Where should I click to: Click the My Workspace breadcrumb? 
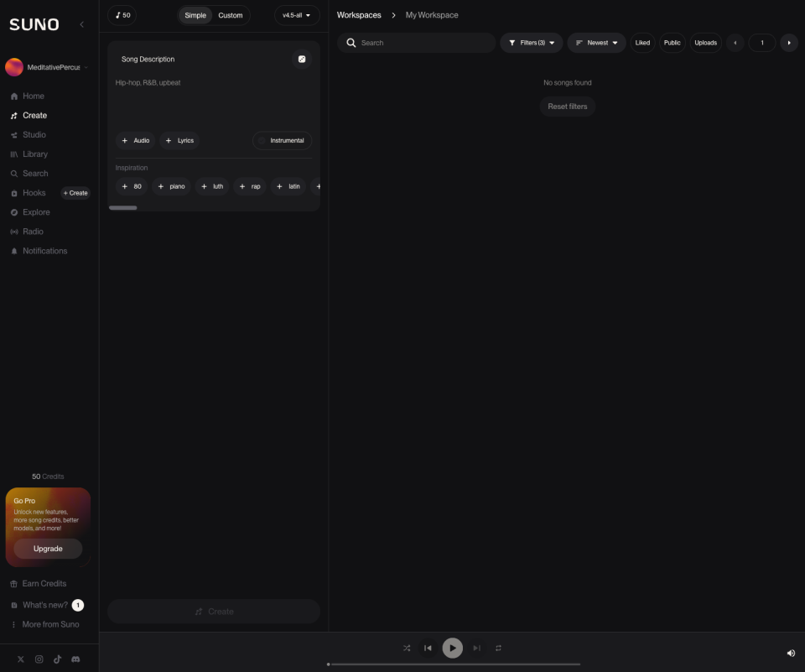(432, 15)
